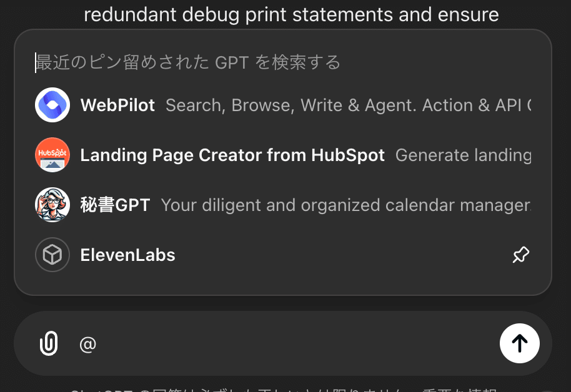The height and width of the screenshot is (392, 571).
Task: Click the HubSpot Landing Page Creator avatar
Action: (52, 155)
